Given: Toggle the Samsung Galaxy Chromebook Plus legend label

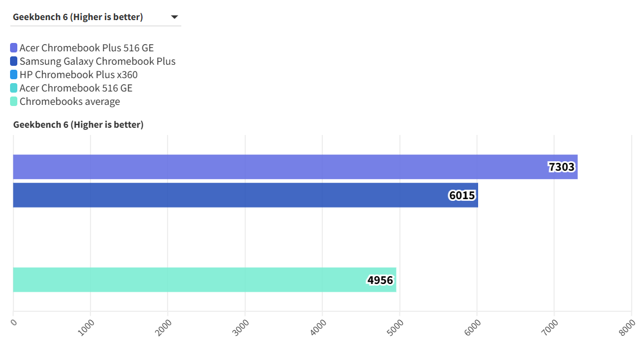Looking at the screenshot, I should click(x=97, y=61).
